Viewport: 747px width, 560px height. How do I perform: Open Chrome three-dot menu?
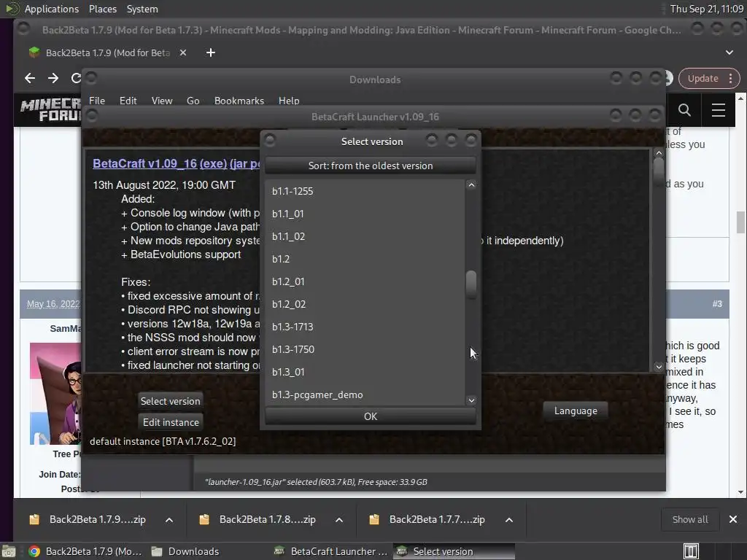point(730,78)
